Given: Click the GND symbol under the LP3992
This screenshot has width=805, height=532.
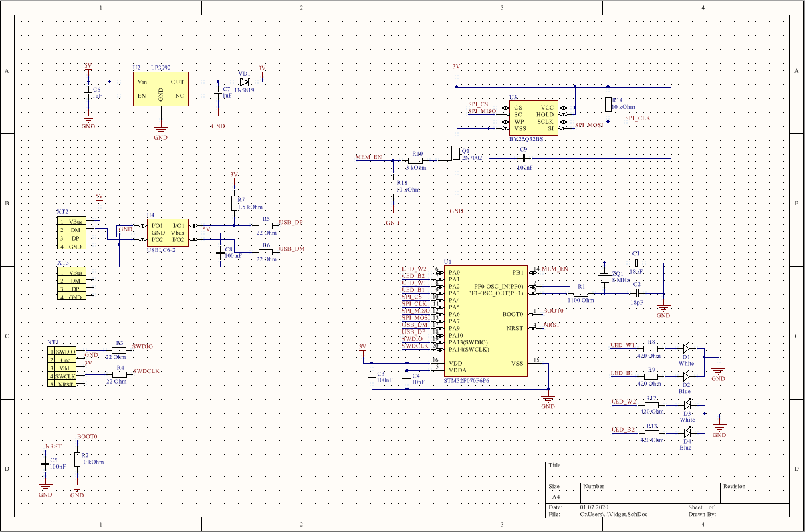Looking at the screenshot, I should pos(160,132).
